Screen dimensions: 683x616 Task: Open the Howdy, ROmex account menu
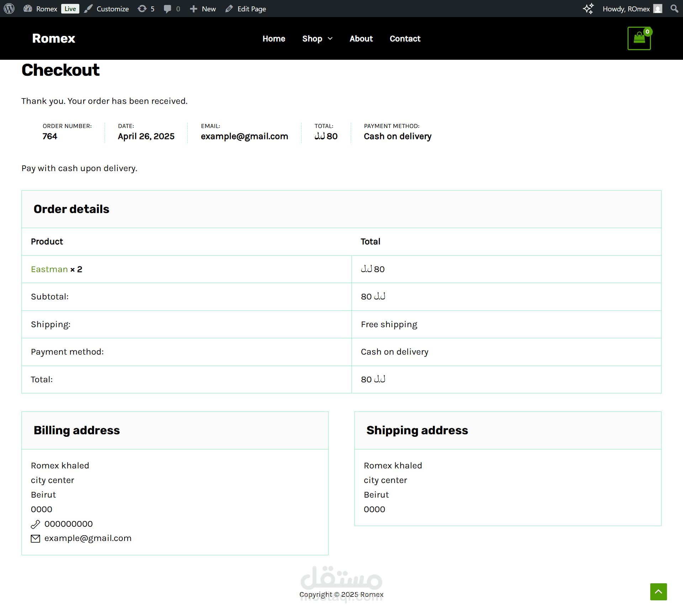[631, 9]
